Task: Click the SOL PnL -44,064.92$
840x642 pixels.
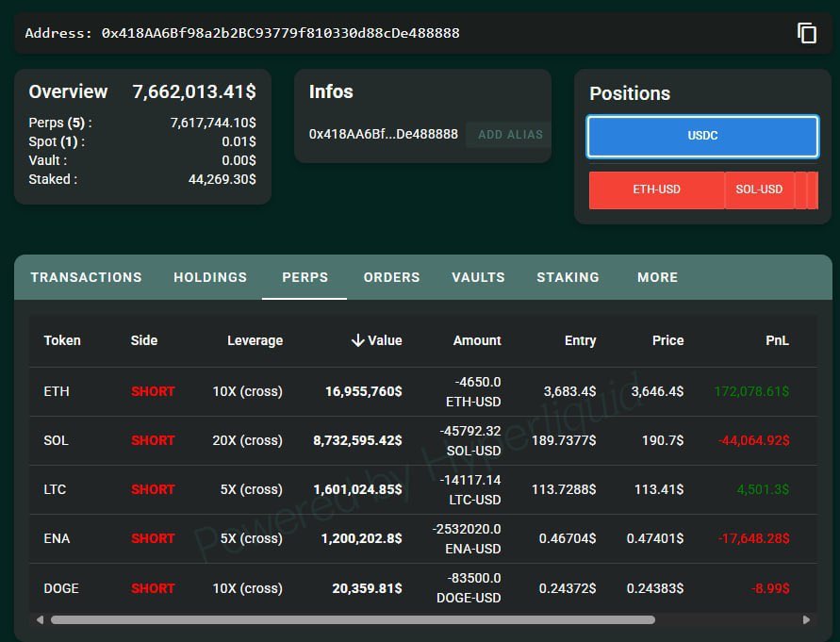Action: coord(754,440)
